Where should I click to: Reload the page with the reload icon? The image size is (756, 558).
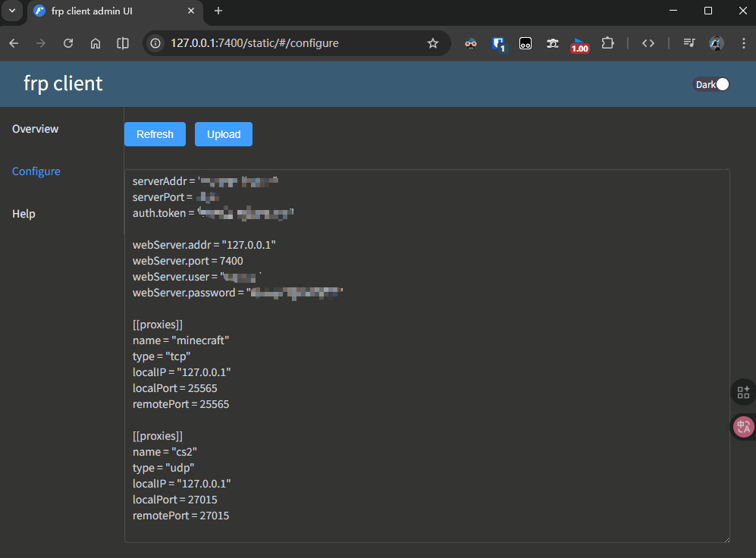point(68,43)
